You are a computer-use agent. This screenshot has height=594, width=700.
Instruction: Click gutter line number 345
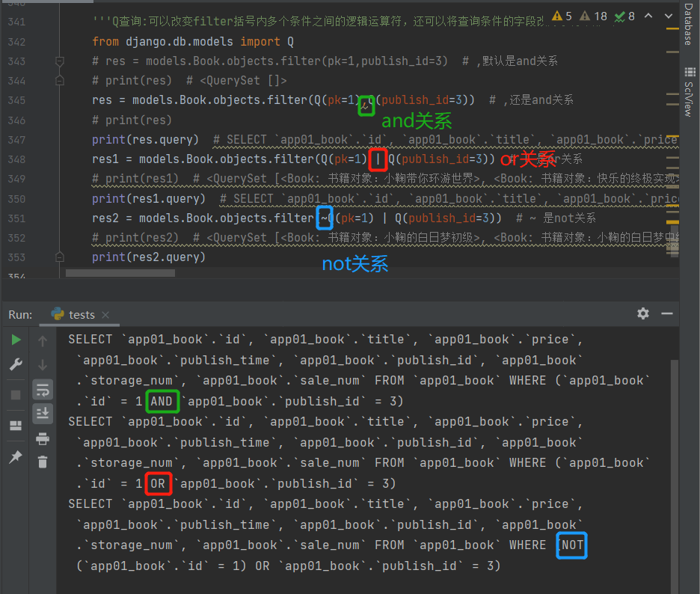(16, 100)
